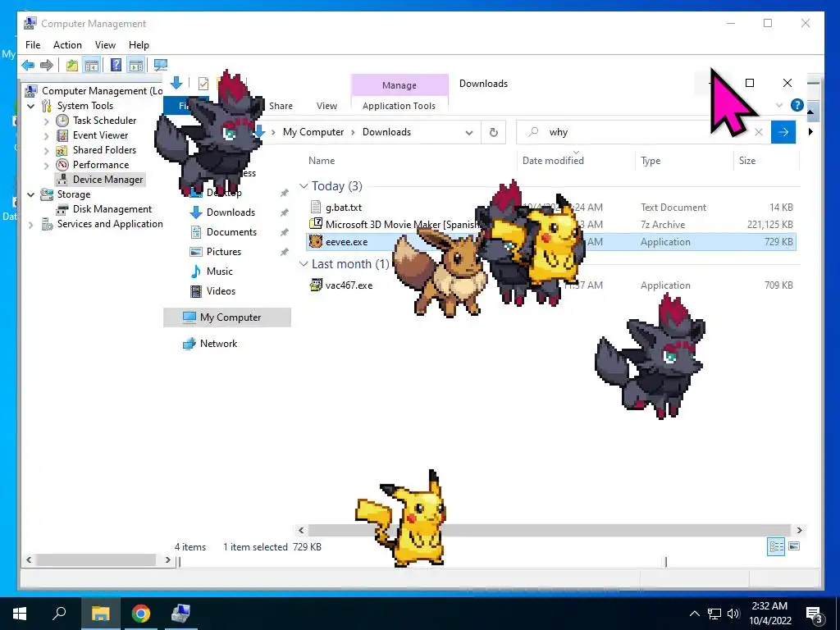Expand the Task Scheduler node

pyautogui.click(x=47, y=121)
